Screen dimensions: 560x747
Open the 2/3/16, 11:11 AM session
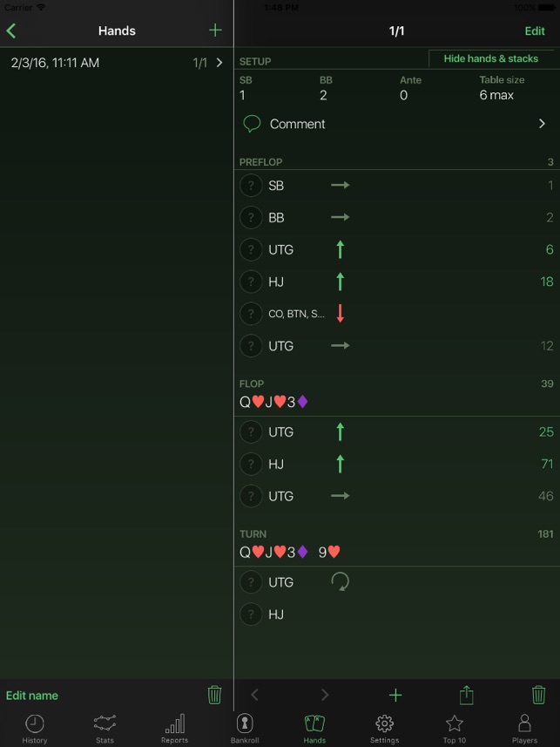pyautogui.click(x=117, y=63)
